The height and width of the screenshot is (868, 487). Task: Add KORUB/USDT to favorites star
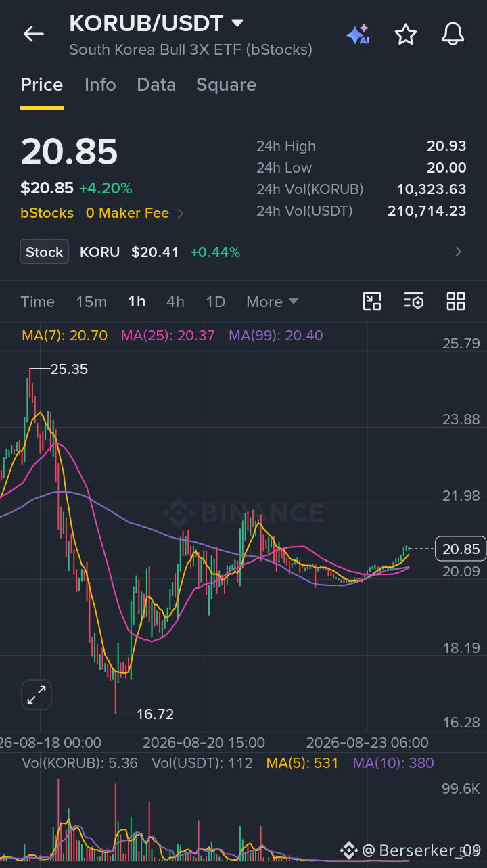point(406,34)
